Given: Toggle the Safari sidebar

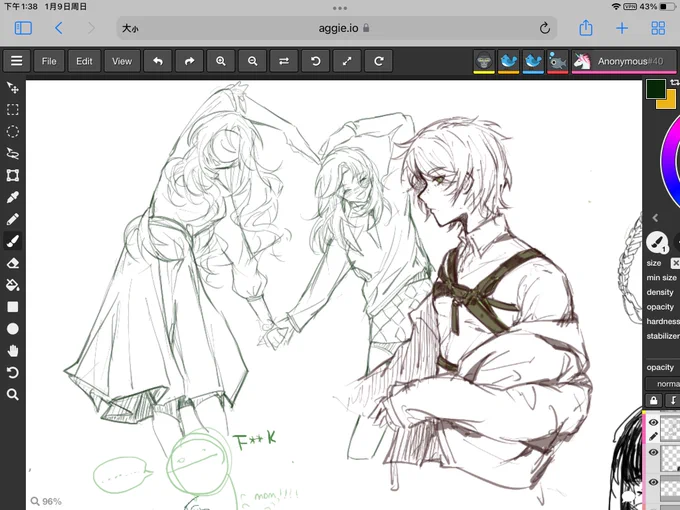Looking at the screenshot, I should pyautogui.click(x=23, y=28).
